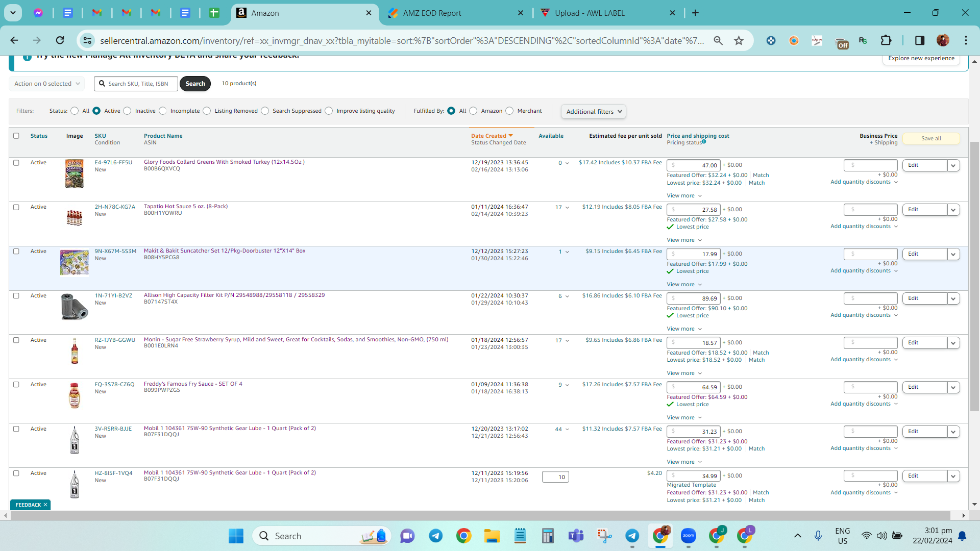The width and height of the screenshot is (980, 551).
Task: Open the Snipping Tool from the taskbar
Action: click(604, 536)
